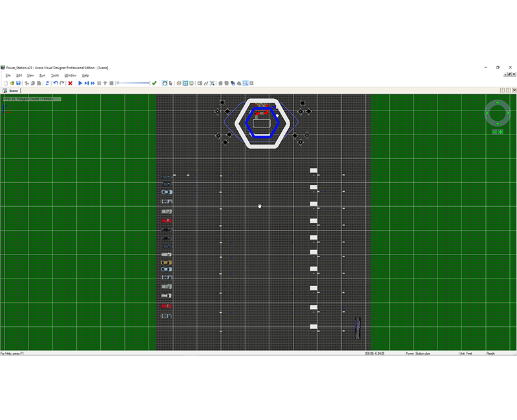517x420 pixels.
Task: Select the hand pan tool
Action: (x=164, y=83)
